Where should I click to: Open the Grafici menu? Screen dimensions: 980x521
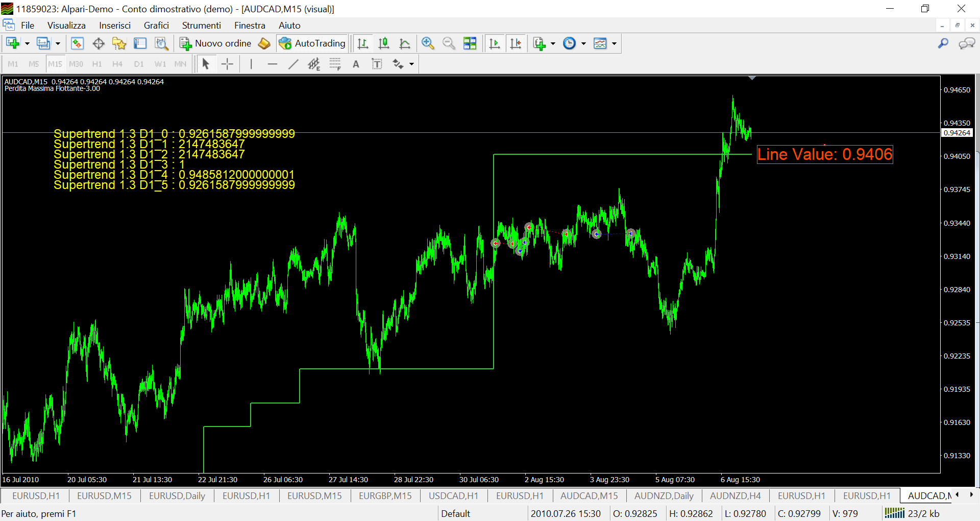tap(156, 26)
